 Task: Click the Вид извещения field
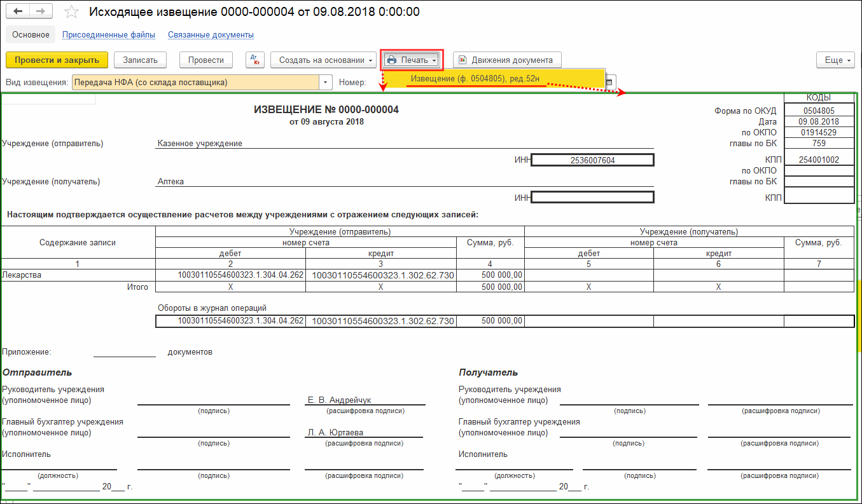(x=195, y=82)
